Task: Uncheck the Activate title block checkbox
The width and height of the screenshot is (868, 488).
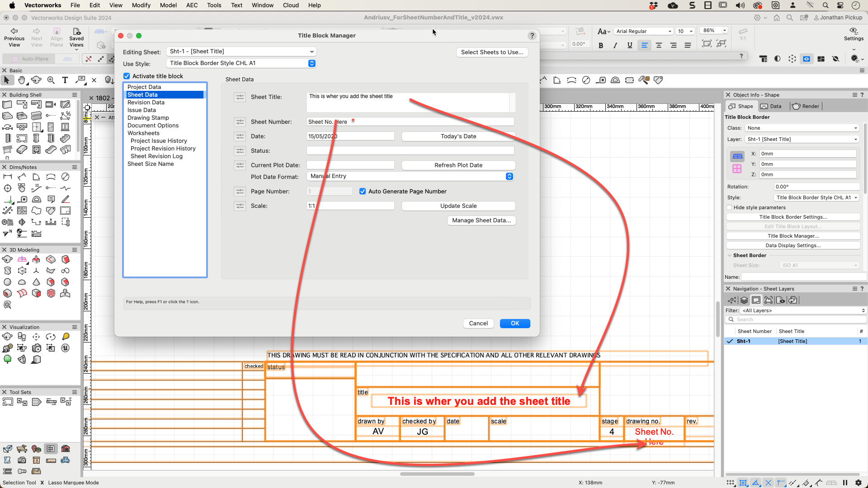Action: click(x=127, y=76)
